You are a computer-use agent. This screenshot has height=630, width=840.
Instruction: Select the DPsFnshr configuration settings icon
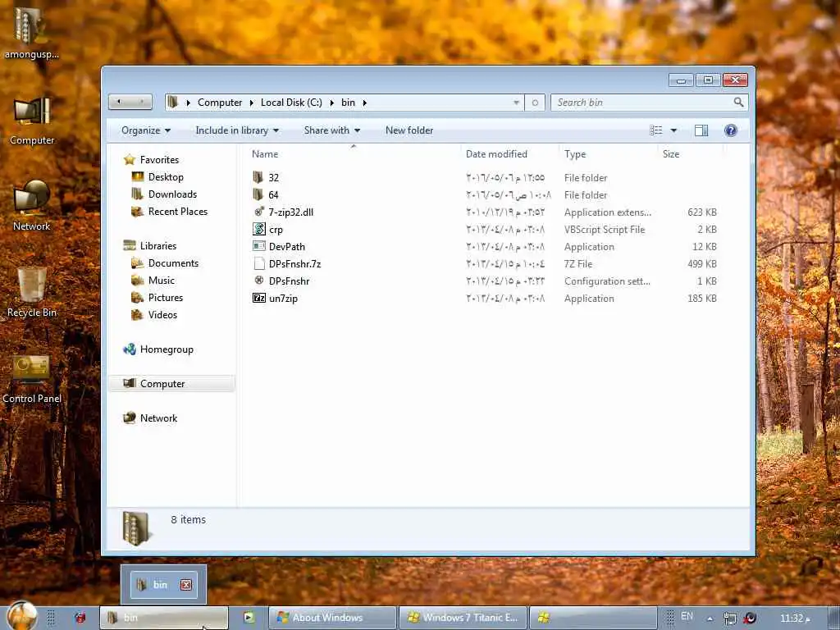[259, 281]
